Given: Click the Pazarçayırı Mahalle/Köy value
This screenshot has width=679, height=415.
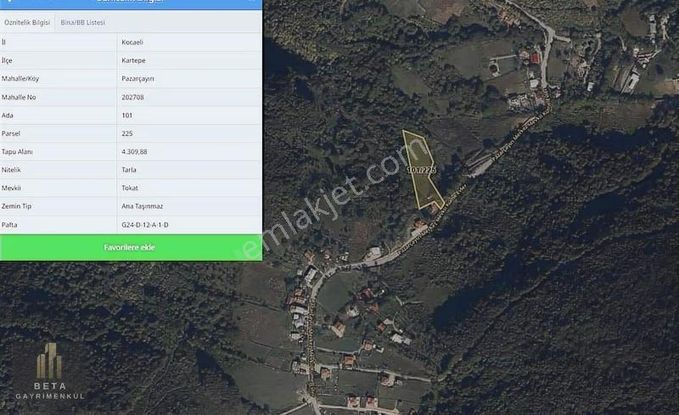Looking at the screenshot, I should [x=138, y=79].
